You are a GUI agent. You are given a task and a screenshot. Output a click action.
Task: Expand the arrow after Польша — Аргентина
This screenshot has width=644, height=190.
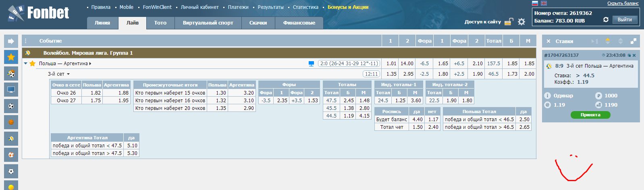(90, 64)
